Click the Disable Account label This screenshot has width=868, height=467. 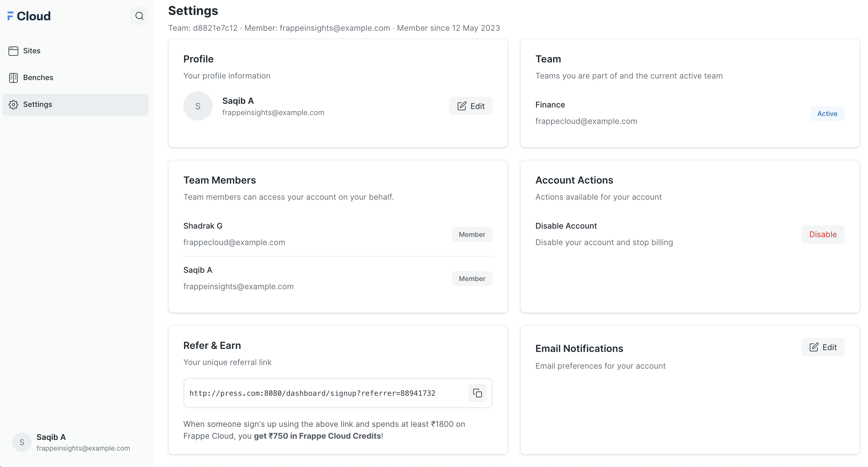[x=566, y=226]
